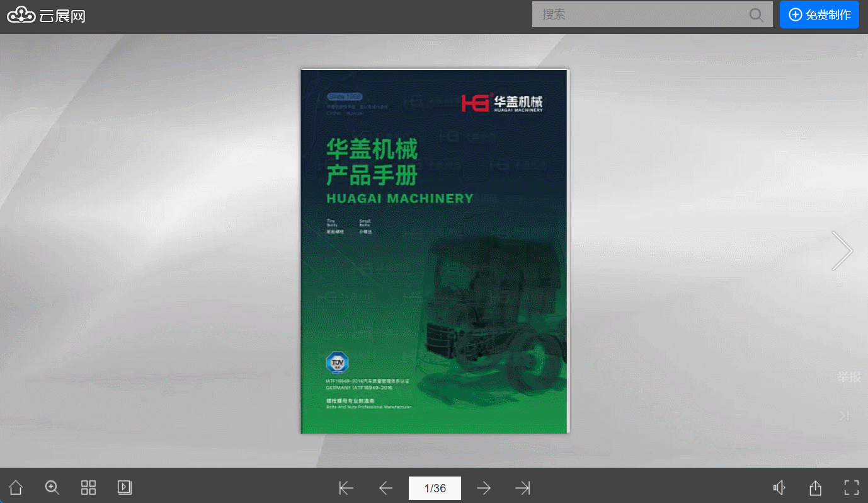Click the 举报 report link

(x=848, y=377)
